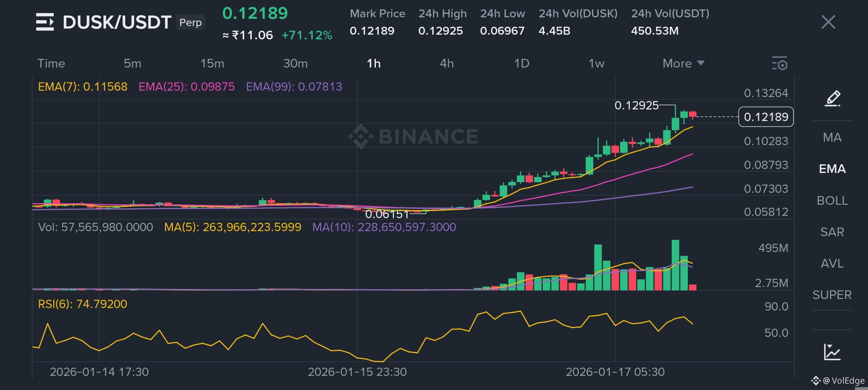Viewport: 868px width, 390px height.
Task: Click the 0.07303 price axis label
Action: 766,189
